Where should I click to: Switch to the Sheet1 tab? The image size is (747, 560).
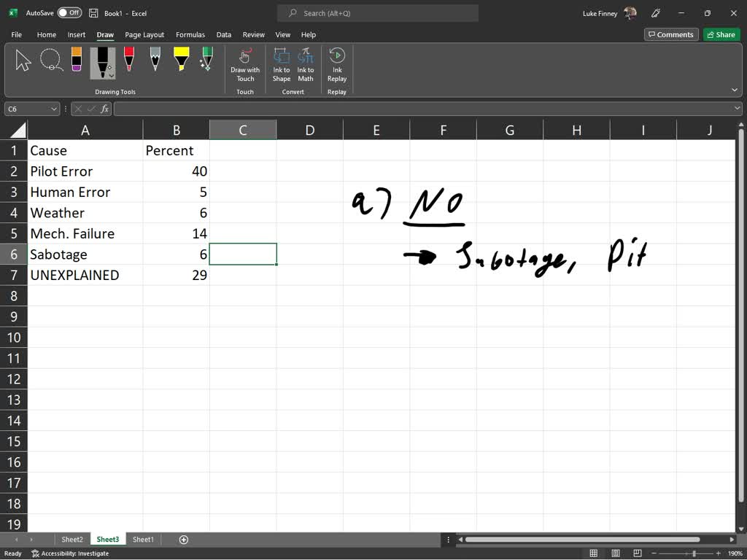pos(143,540)
